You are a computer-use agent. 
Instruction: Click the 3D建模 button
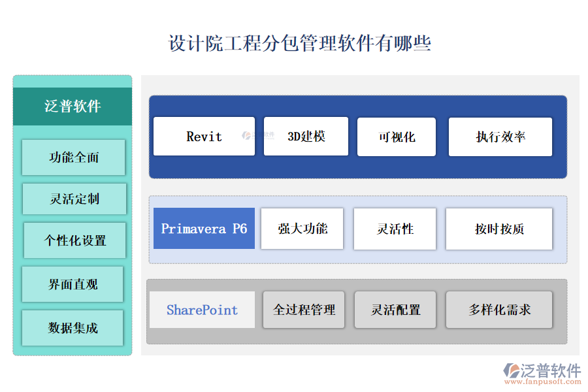point(305,137)
